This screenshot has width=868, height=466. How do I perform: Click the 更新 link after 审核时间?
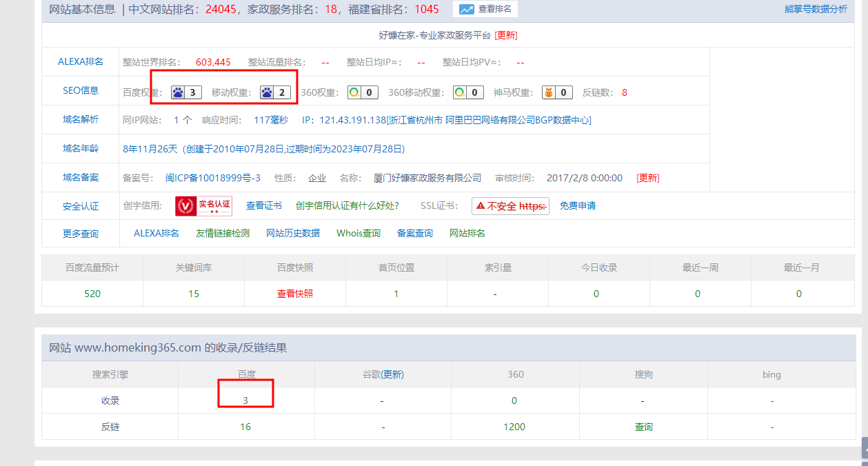[x=648, y=178]
